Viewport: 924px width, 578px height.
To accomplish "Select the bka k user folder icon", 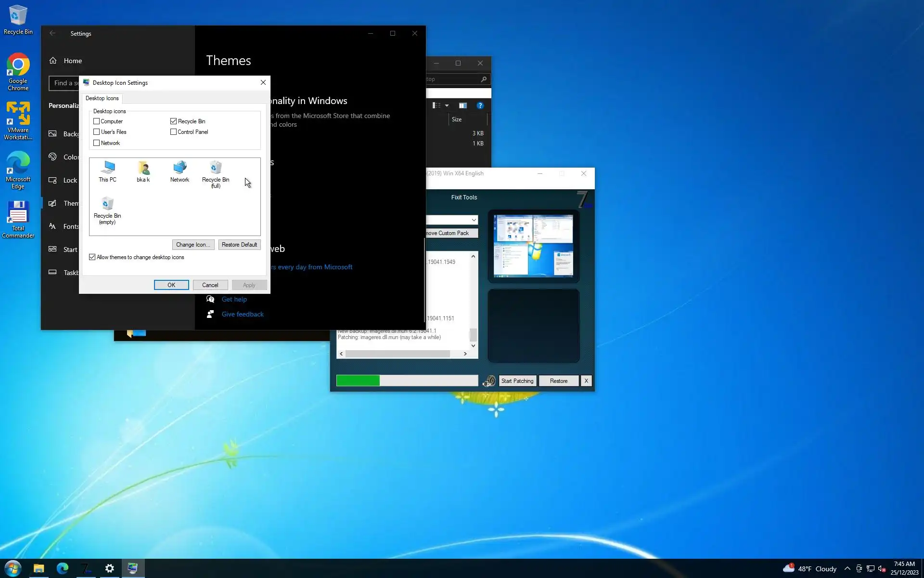I will pyautogui.click(x=143, y=171).
